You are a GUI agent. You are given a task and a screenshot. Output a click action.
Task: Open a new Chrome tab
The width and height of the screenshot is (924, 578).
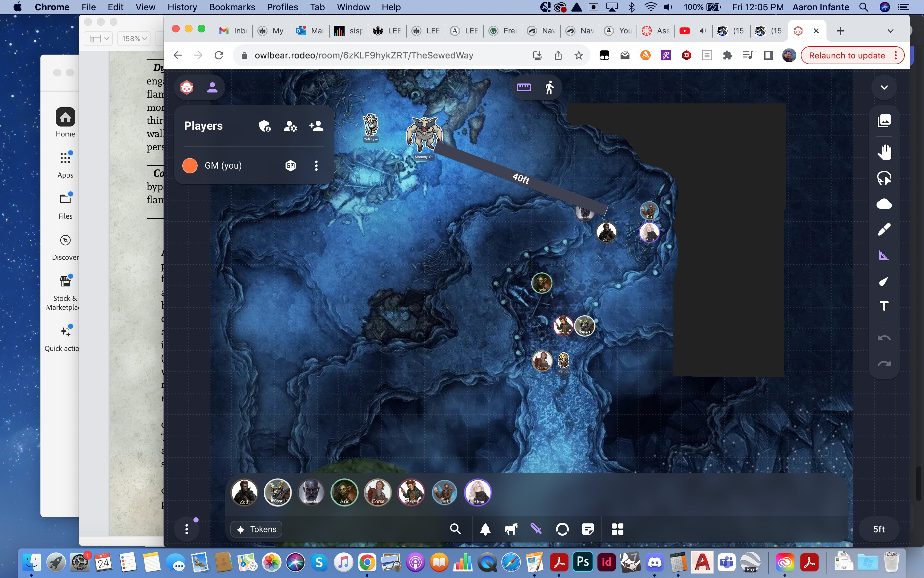coord(840,31)
